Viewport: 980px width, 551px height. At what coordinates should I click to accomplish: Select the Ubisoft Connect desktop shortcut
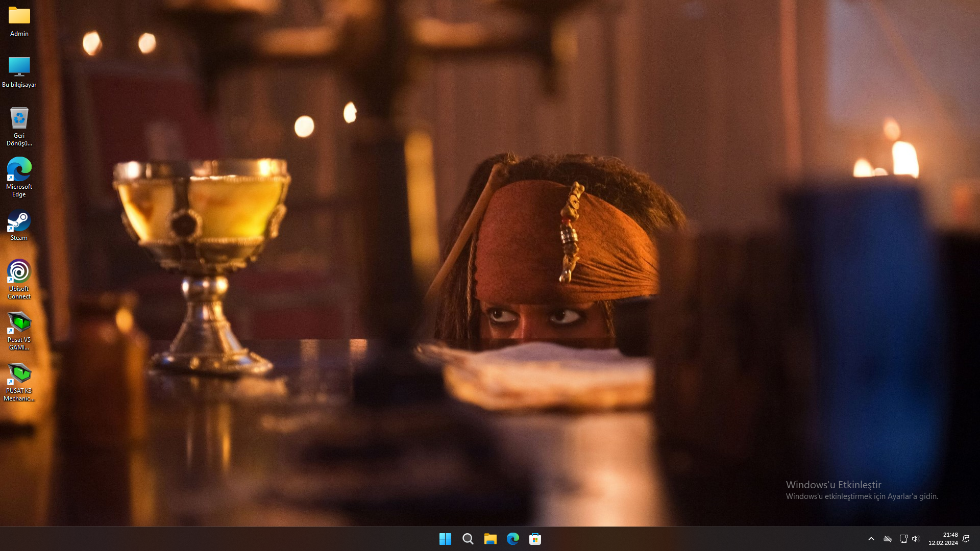19,280
